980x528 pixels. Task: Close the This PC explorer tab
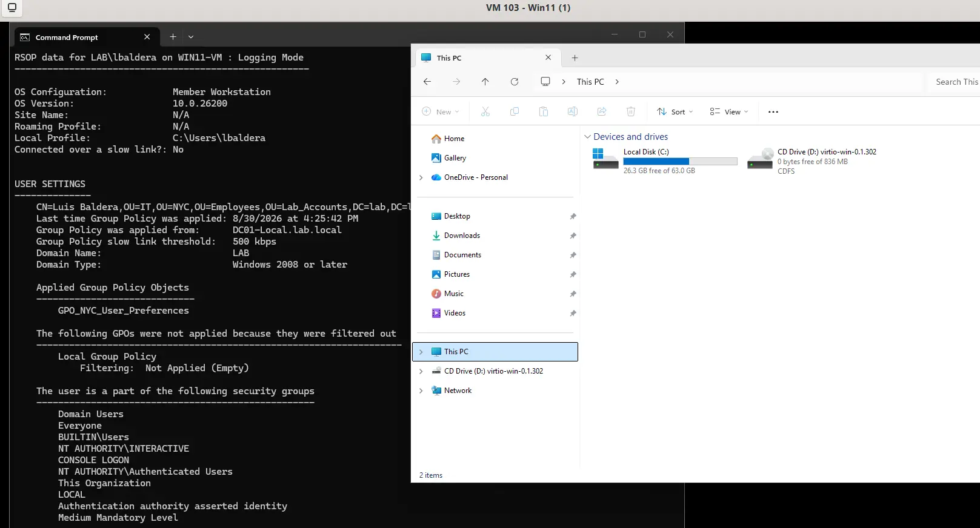click(548, 58)
